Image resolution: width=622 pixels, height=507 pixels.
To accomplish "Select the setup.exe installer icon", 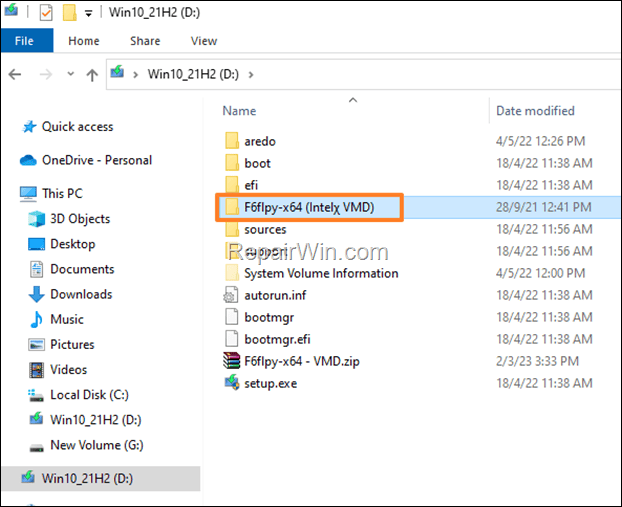I will click(x=232, y=383).
